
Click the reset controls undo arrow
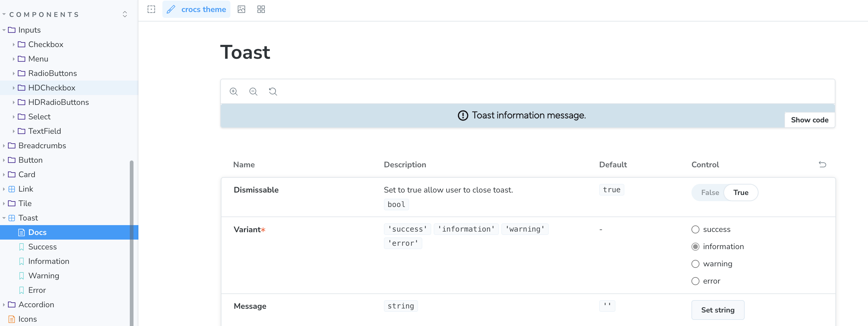tap(822, 164)
